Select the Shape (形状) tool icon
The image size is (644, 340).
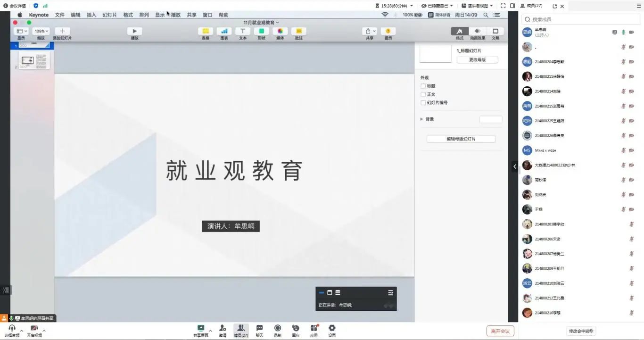pyautogui.click(x=261, y=31)
